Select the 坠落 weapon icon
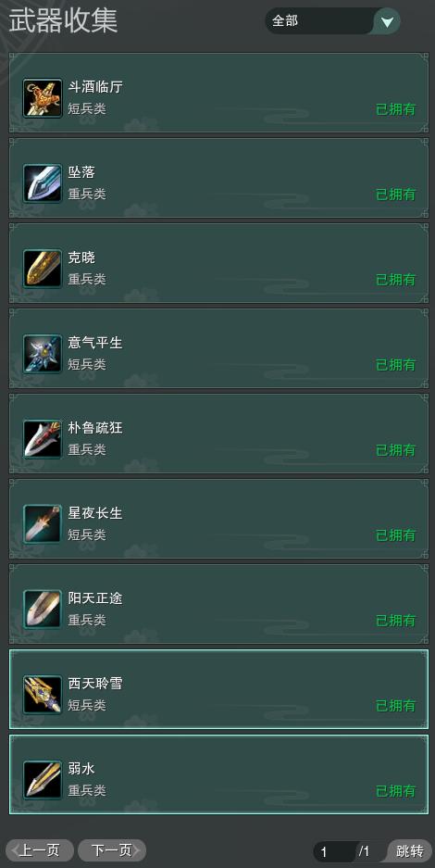 pyautogui.click(x=43, y=183)
